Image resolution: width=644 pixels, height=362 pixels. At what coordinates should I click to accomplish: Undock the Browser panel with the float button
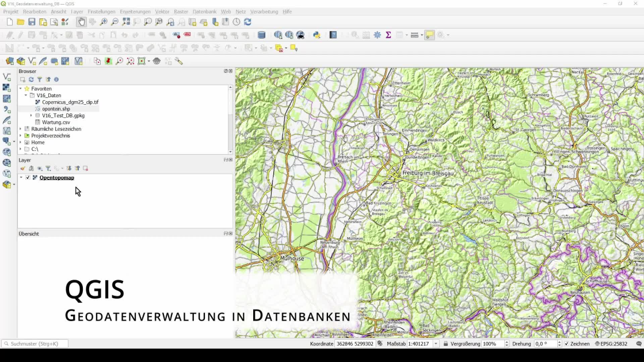226,71
